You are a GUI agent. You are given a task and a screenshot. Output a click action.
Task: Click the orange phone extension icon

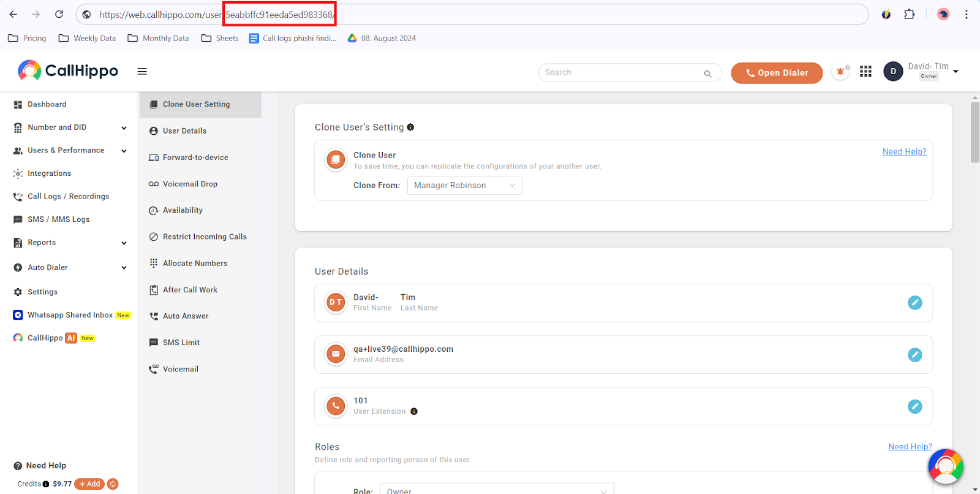[335, 406]
